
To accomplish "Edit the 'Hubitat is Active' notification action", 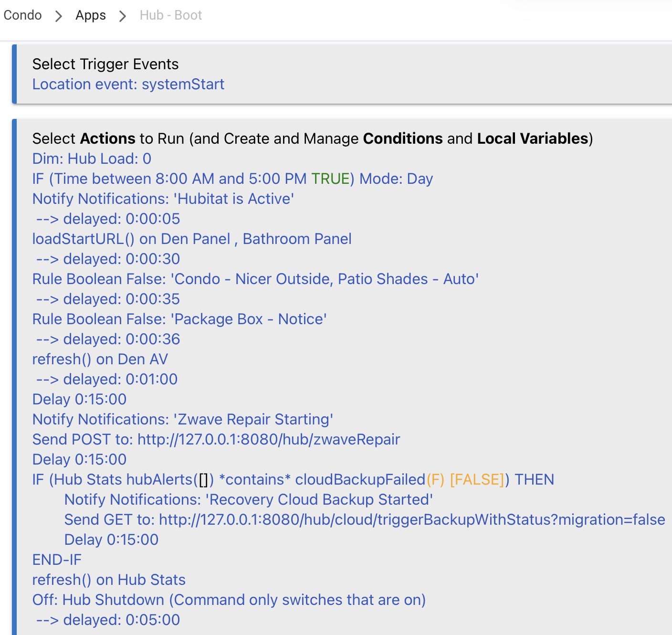I will tap(163, 199).
